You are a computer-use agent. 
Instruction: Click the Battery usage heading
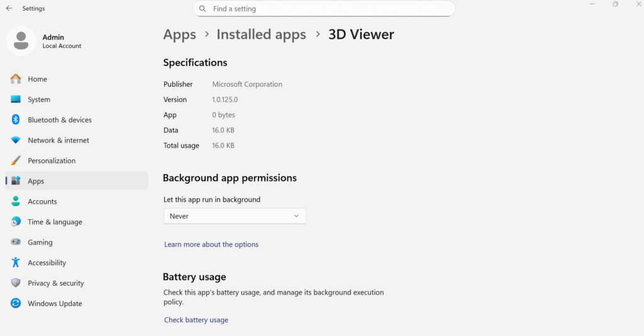[194, 277]
